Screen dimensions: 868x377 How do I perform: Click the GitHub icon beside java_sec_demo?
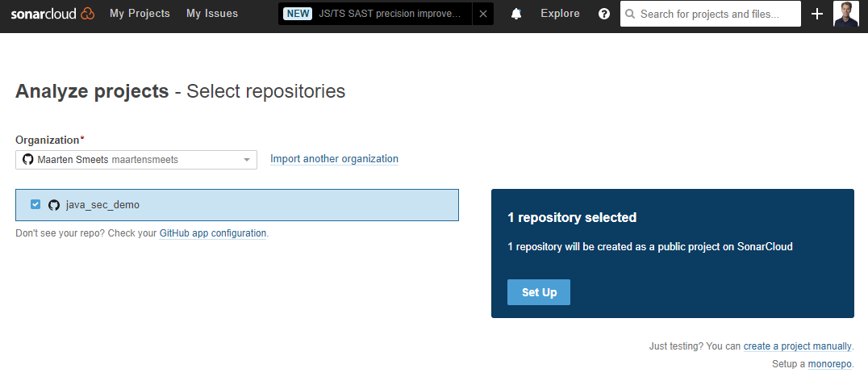point(54,205)
